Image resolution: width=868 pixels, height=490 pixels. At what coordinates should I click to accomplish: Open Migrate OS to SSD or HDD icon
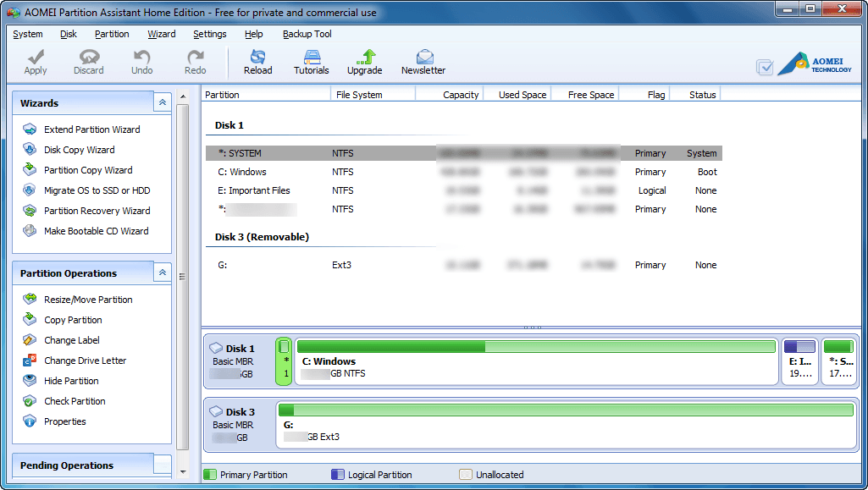30,190
